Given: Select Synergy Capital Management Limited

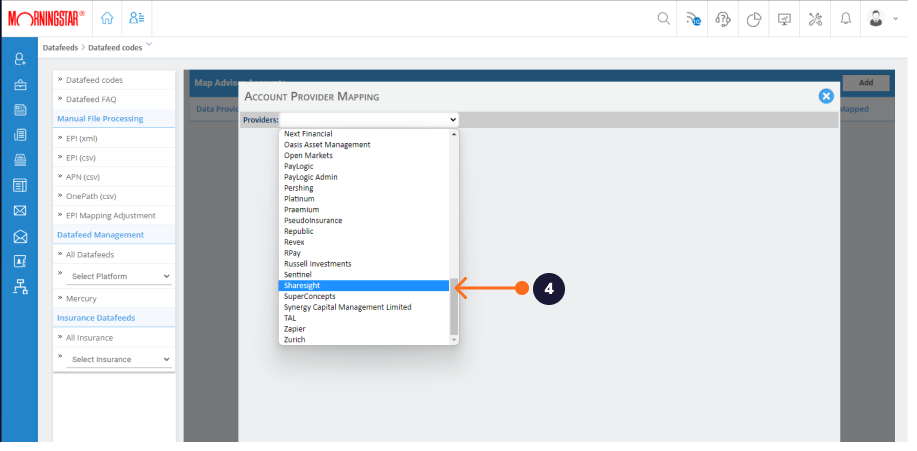Looking at the screenshot, I should click(x=364, y=307).
